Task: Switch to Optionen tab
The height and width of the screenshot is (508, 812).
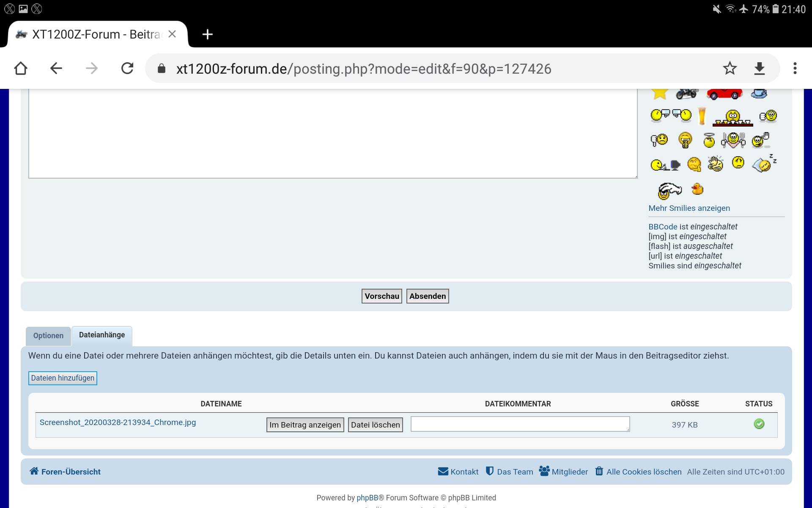Action: [48, 336]
